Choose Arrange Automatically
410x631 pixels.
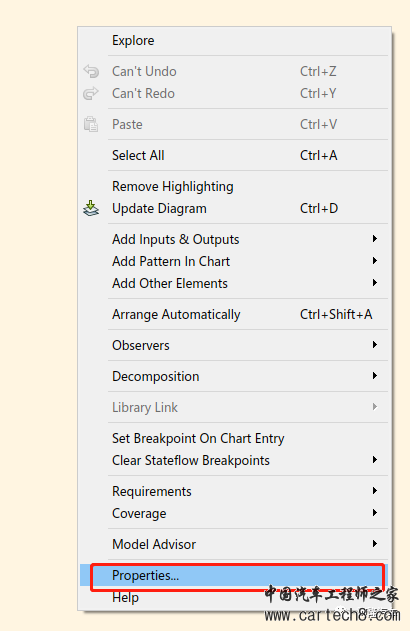click(234, 314)
